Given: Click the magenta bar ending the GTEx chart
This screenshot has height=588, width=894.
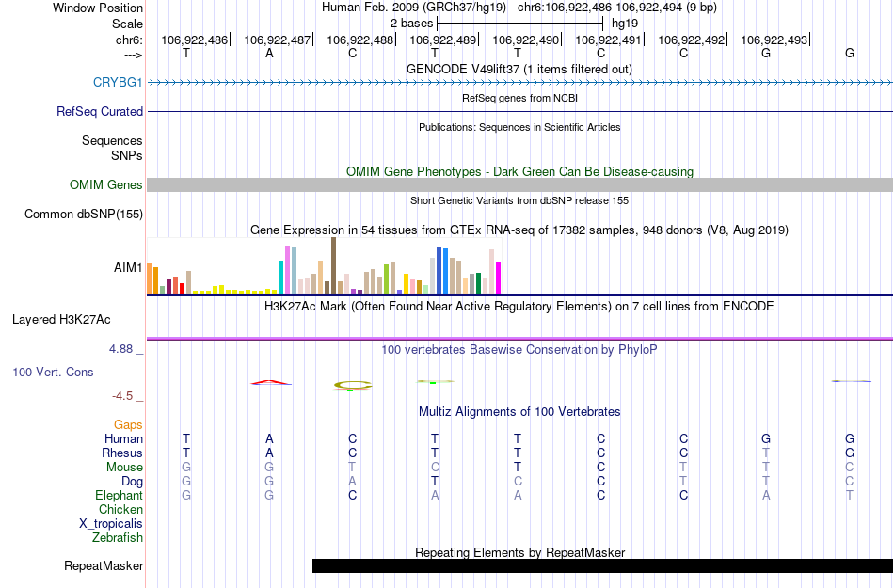Looking at the screenshot, I should pos(499,278).
